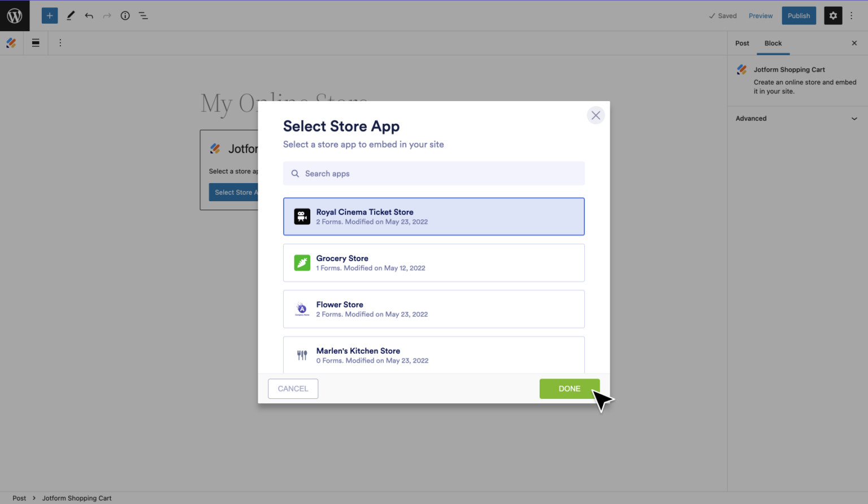Open block options via the vertical ellipsis

60,43
